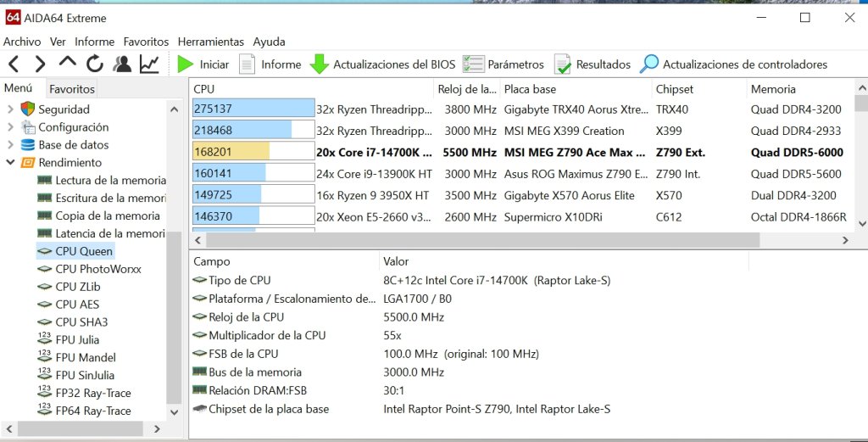Open the Archivo menu
Screen dimensions: 868x442
coord(22,42)
